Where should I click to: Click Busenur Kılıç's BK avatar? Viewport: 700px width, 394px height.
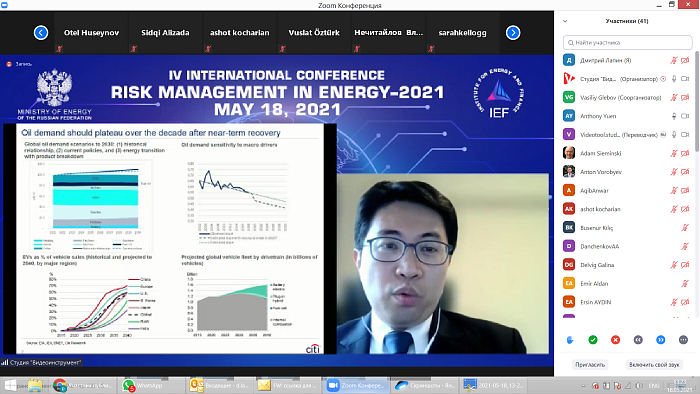(x=569, y=228)
